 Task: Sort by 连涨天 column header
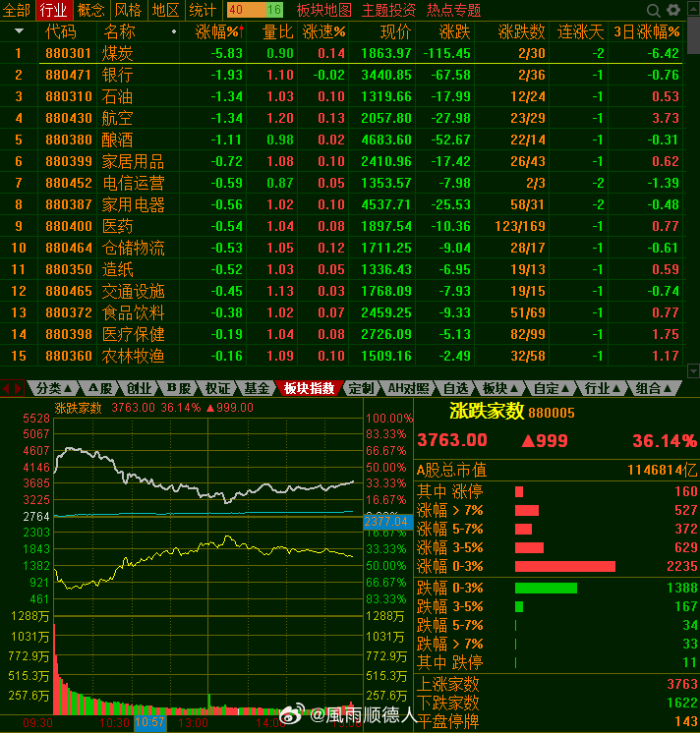point(580,31)
